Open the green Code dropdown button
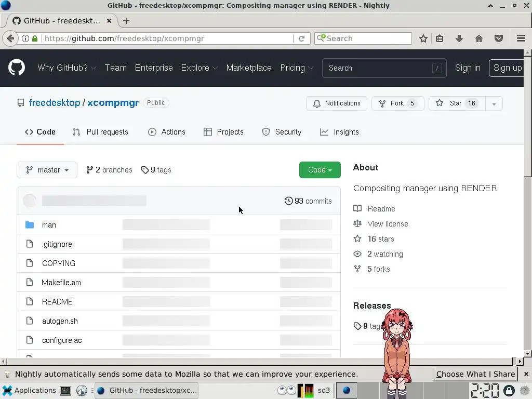This screenshot has height=399, width=532. 320,170
